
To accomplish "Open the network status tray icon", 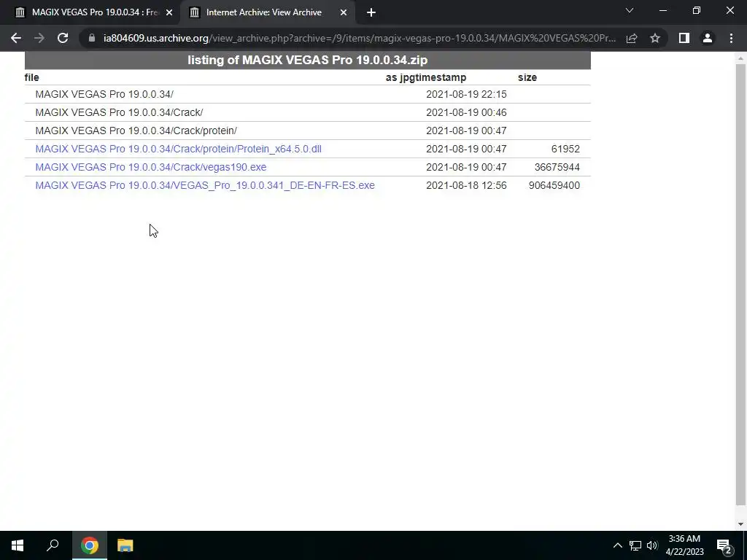I will (x=635, y=545).
